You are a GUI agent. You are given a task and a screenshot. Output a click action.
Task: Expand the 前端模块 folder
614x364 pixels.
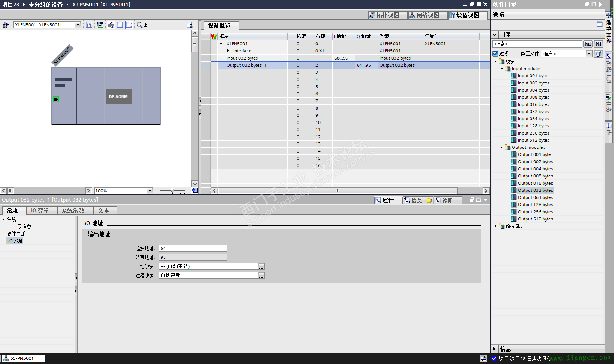496,226
